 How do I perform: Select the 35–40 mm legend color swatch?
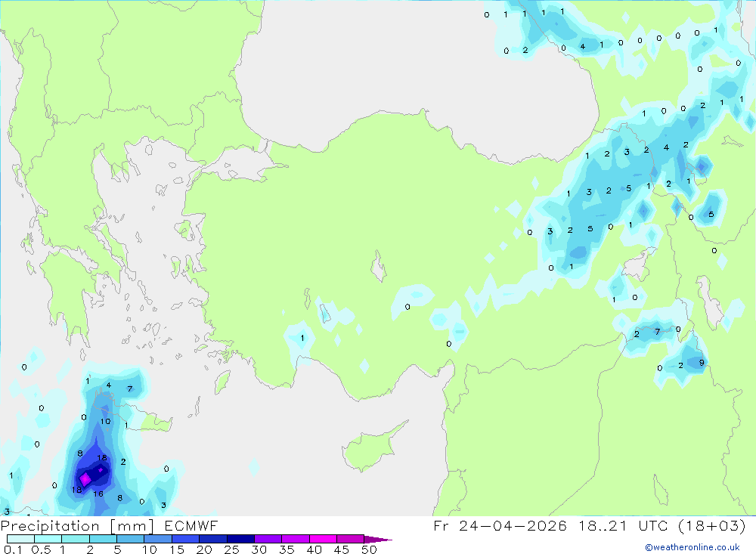click(296, 539)
